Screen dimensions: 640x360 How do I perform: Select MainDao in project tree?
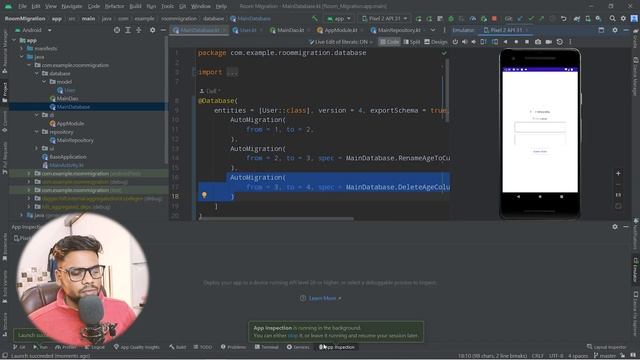point(64,98)
